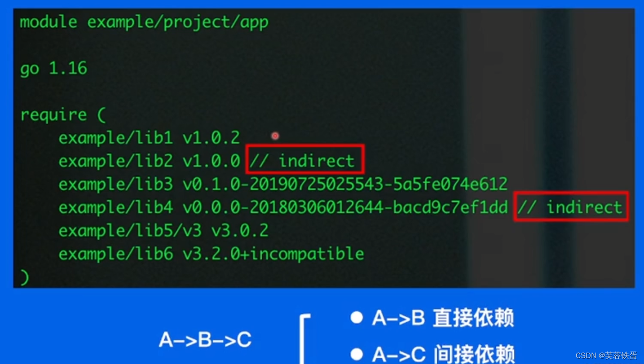The image size is (644, 364).
Task: Click the bullet before A->C 间接依赖
Action: pyautogui.click(x=357, y=354)
